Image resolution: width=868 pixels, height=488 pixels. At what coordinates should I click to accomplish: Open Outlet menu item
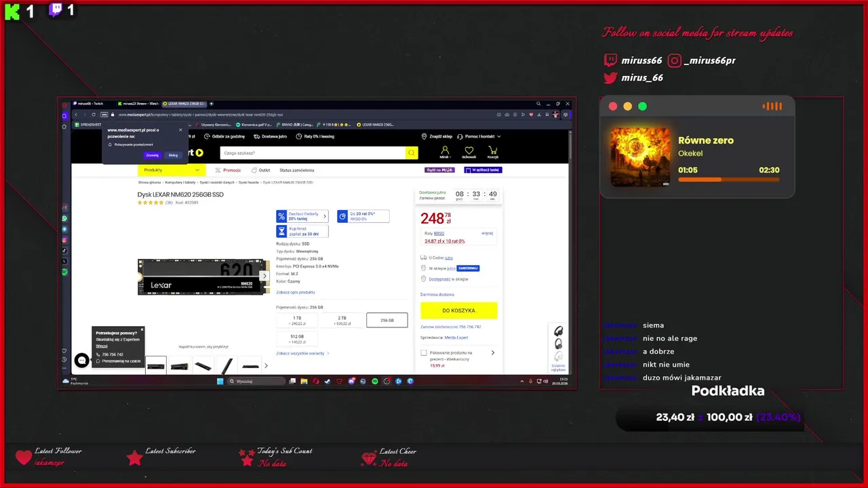pyautogui.click(x=261, y=170)
